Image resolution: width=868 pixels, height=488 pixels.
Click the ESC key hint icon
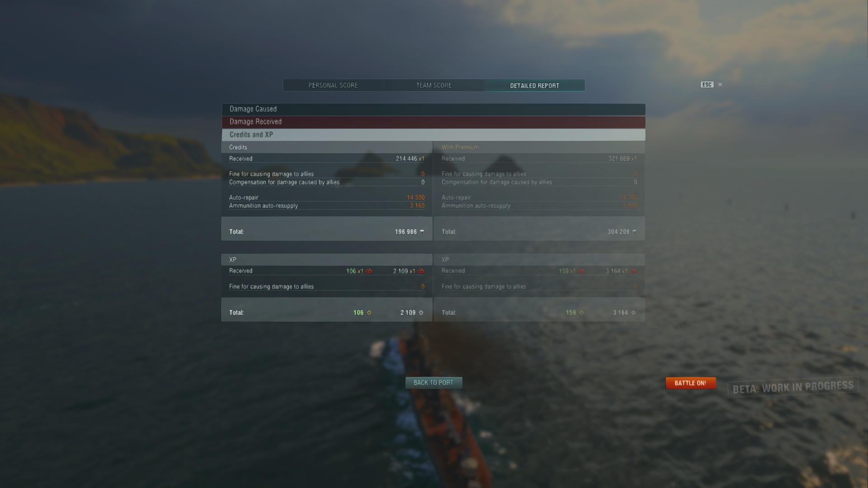point(707,84)
